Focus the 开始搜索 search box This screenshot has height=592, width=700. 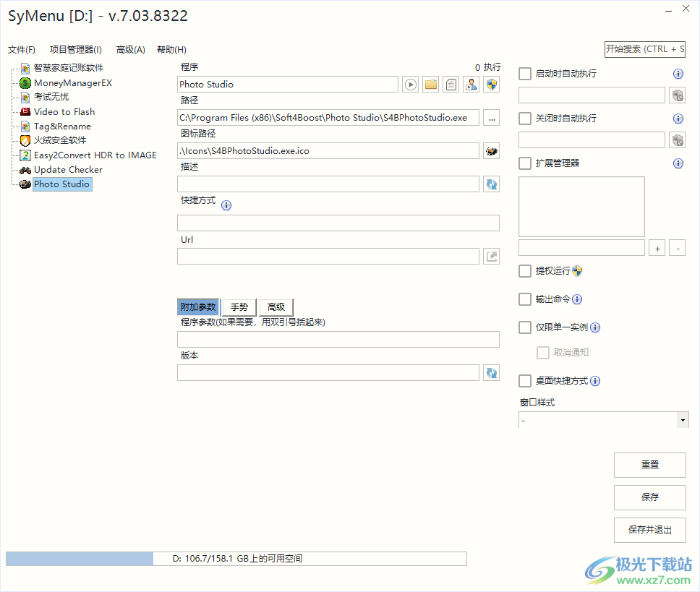tap(644, 49)
